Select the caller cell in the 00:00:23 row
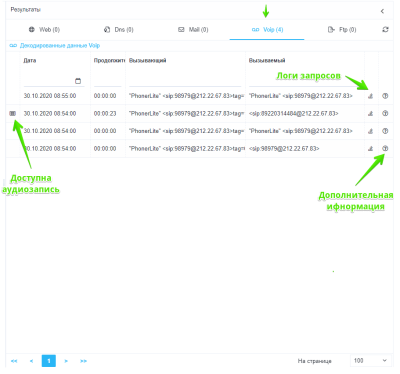400x374 pixels. tap(186, 114)
